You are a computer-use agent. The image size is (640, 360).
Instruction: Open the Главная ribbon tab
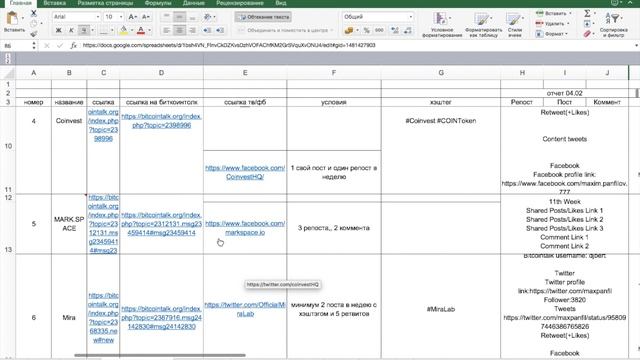20,3
